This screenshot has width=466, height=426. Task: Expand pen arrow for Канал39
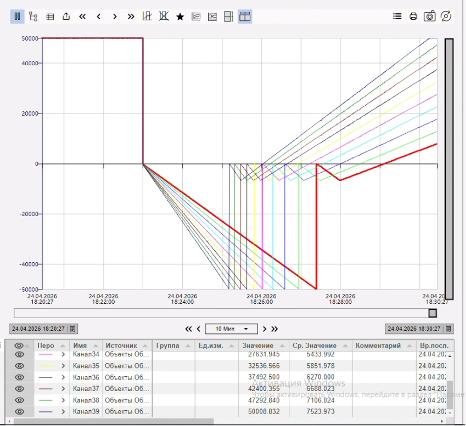point(63,412)
